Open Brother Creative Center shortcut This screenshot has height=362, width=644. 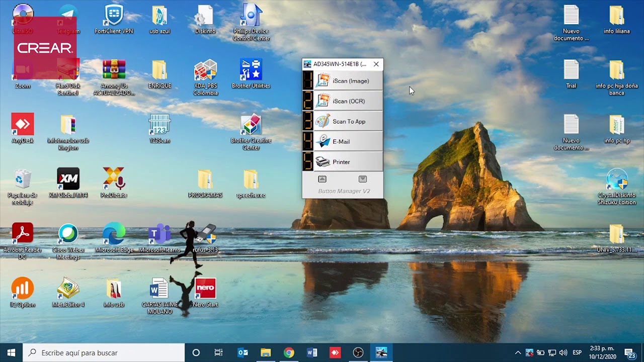pyautogui.click(x=251, y=132)
